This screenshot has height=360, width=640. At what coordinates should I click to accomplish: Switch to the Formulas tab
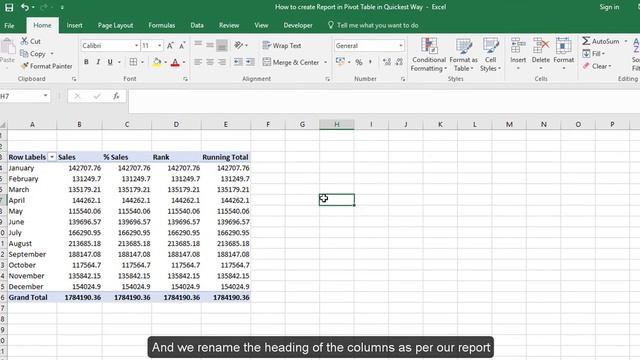click(x=162, y=25)
